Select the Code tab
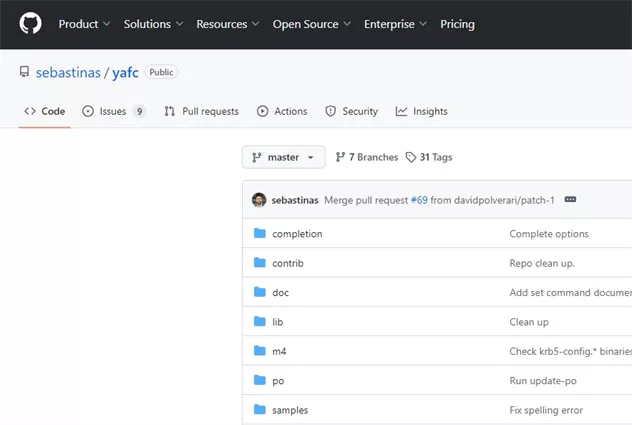This screenshot has width=632, height=425. pyautogui.click(x=44, y=111)
